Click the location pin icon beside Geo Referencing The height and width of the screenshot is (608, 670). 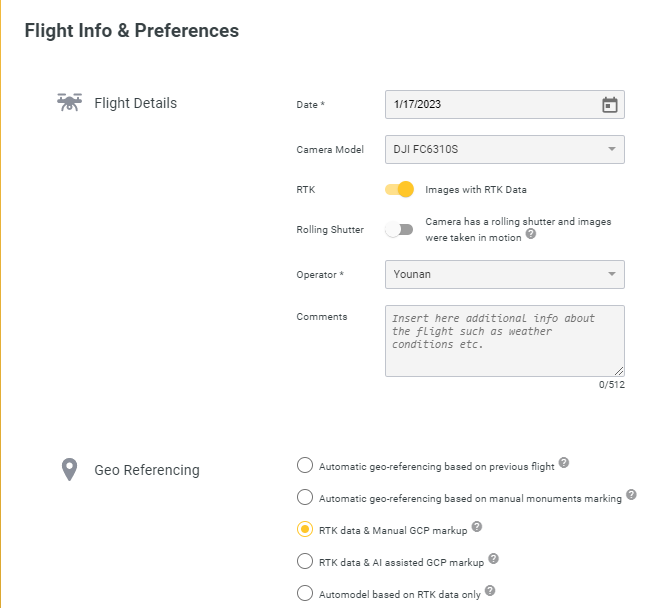click(69, 470)
